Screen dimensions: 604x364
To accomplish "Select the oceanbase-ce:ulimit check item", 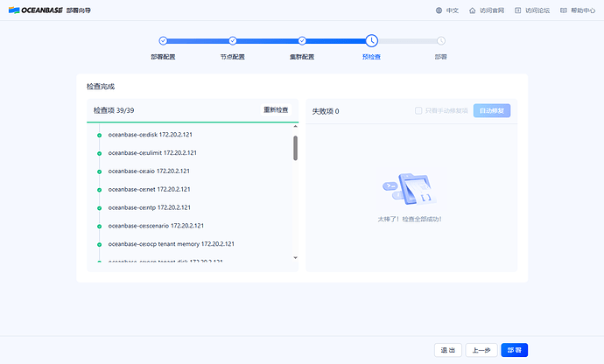I will click(x=152, y=153).
